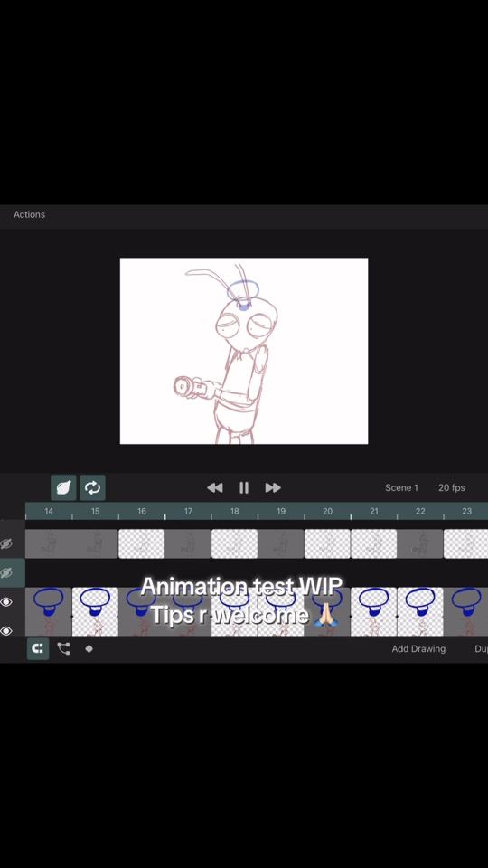Pause the animation playback

pos(244,487)
